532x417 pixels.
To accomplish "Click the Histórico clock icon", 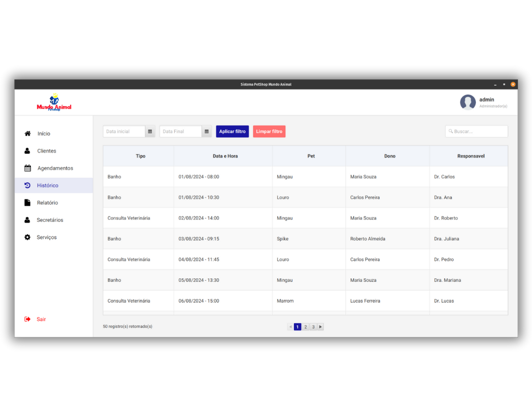I will point(28,186).
